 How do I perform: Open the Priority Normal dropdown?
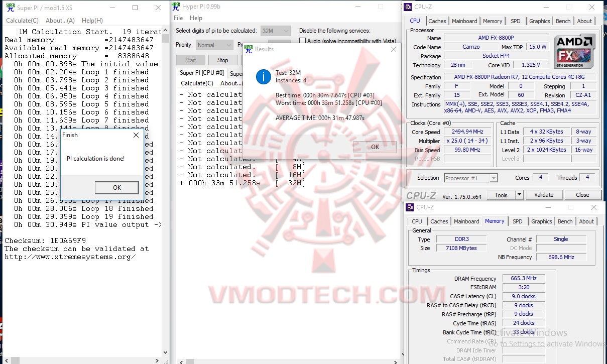214,45
